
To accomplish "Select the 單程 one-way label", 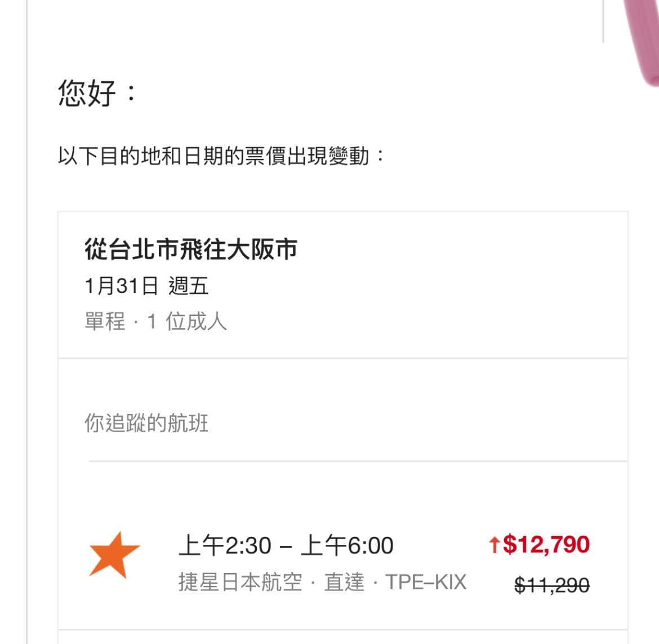I will [x=105, y=322].
